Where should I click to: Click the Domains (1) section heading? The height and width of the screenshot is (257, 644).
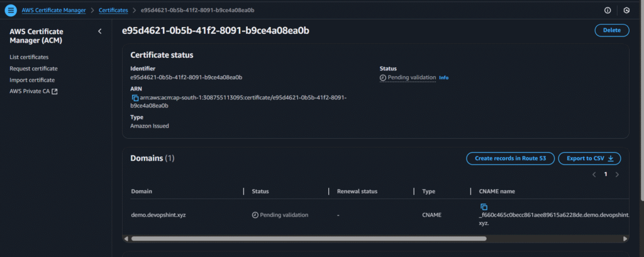coord(152,158)
